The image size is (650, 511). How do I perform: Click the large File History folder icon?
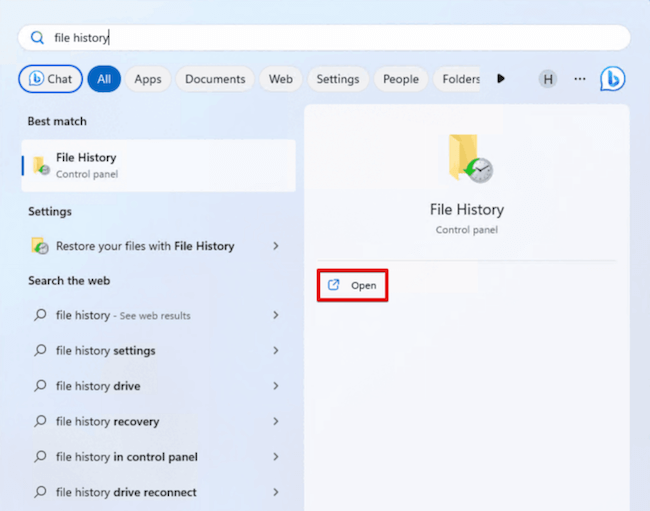tap(468, 159)
